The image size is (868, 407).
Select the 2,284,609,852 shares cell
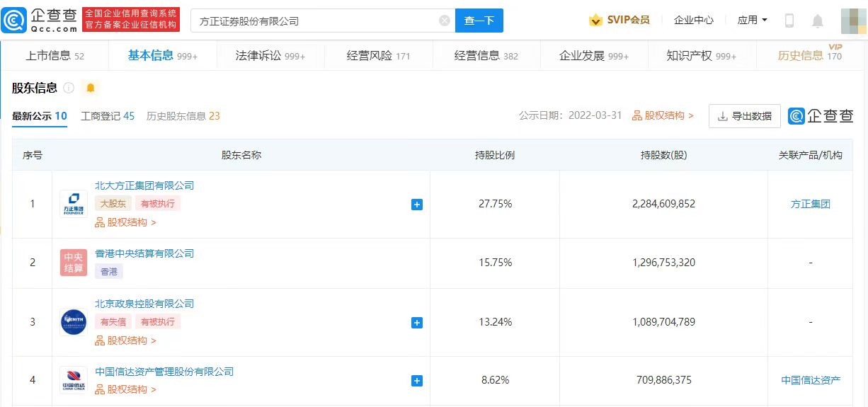tap(663, 204)
